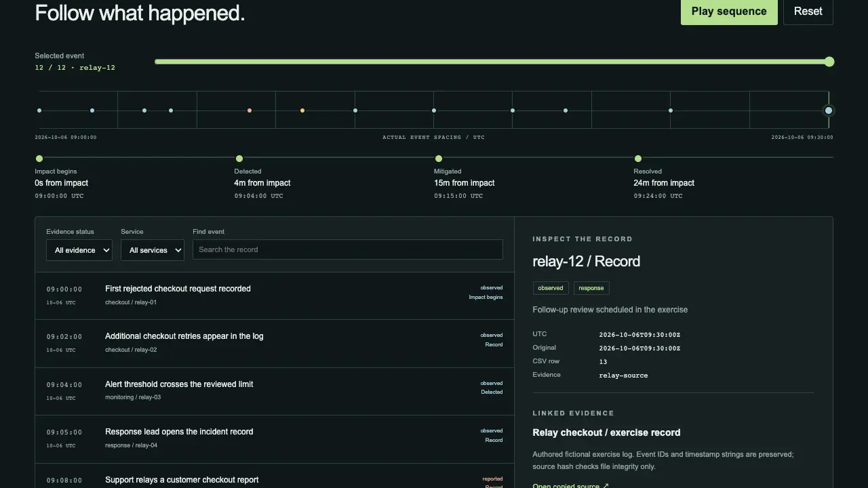The image size is (868, 488).
Task: Open the copied source link
Action: [570, 485]
